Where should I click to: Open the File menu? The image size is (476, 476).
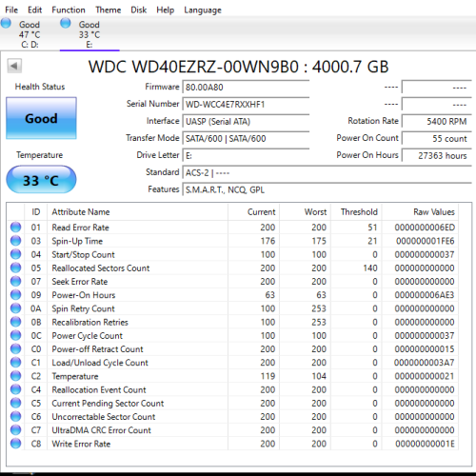click(11, 10)
